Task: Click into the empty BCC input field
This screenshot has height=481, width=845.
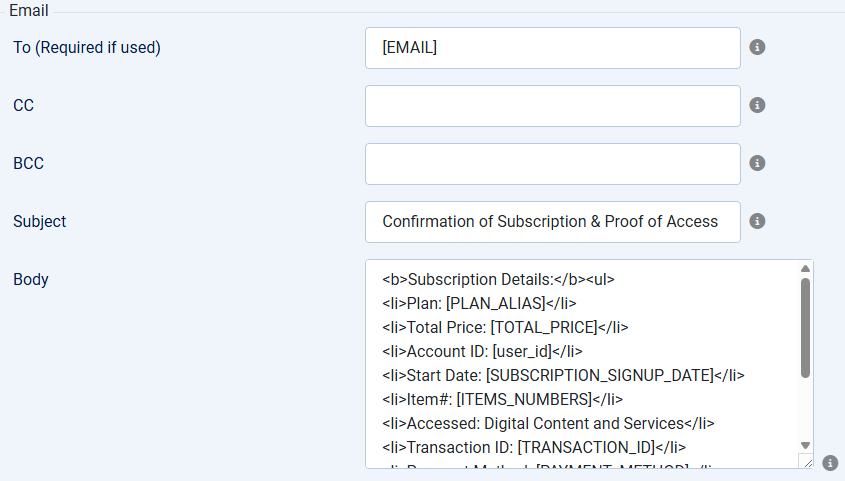Action: pos(552,164)
